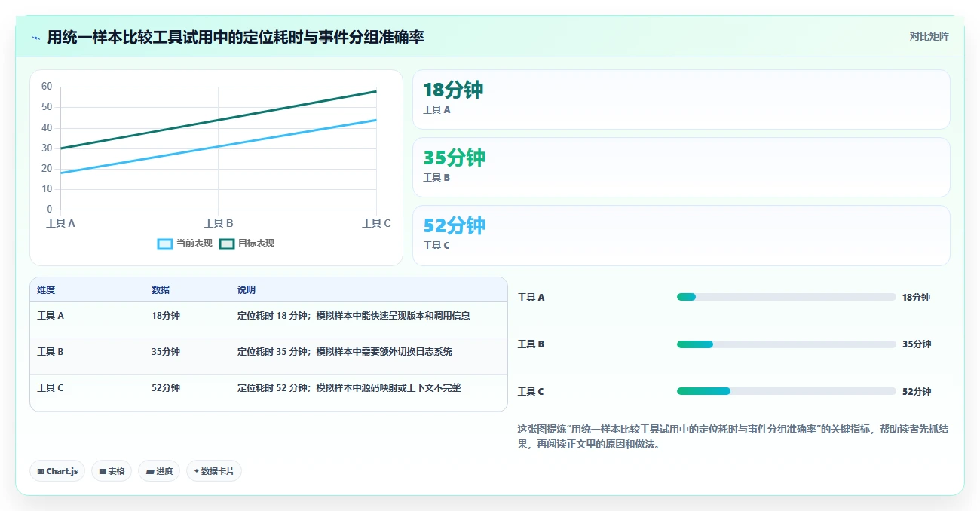Click the description 定位耗时 18 分钟 cell
Image resolution: width=980 pixels, height=511 pixels.
[x=354, y=316]
